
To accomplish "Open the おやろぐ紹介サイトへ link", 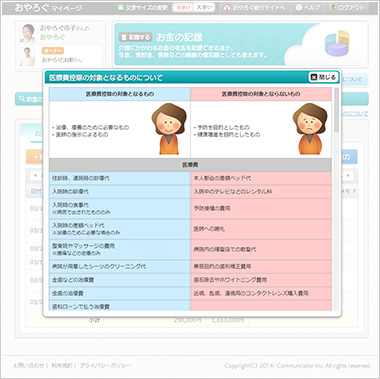I will point(259,8).
